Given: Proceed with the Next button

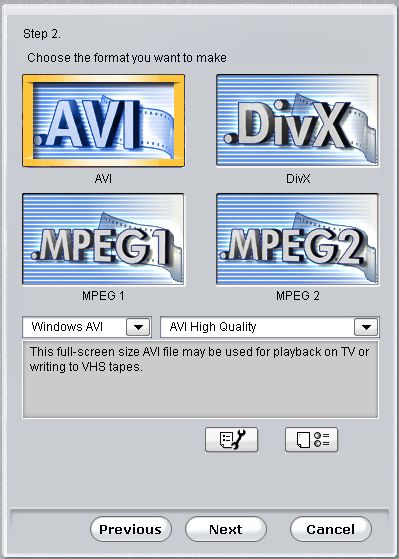Looking at the screenshot, I should tap(226, 529).
